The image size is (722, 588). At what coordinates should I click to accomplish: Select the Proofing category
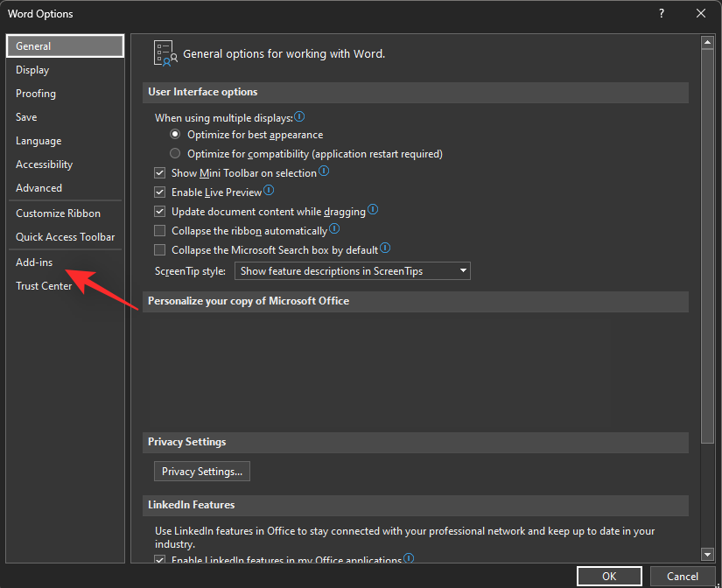[x=35, y=93]
